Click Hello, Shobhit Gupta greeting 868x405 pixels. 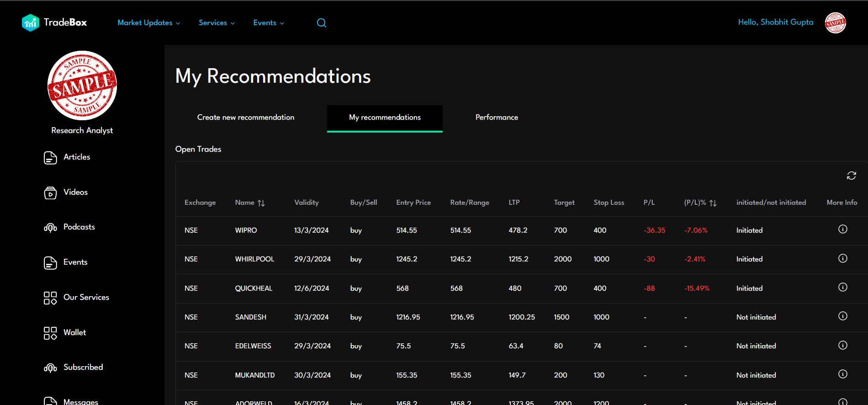(x=776, y=22)
